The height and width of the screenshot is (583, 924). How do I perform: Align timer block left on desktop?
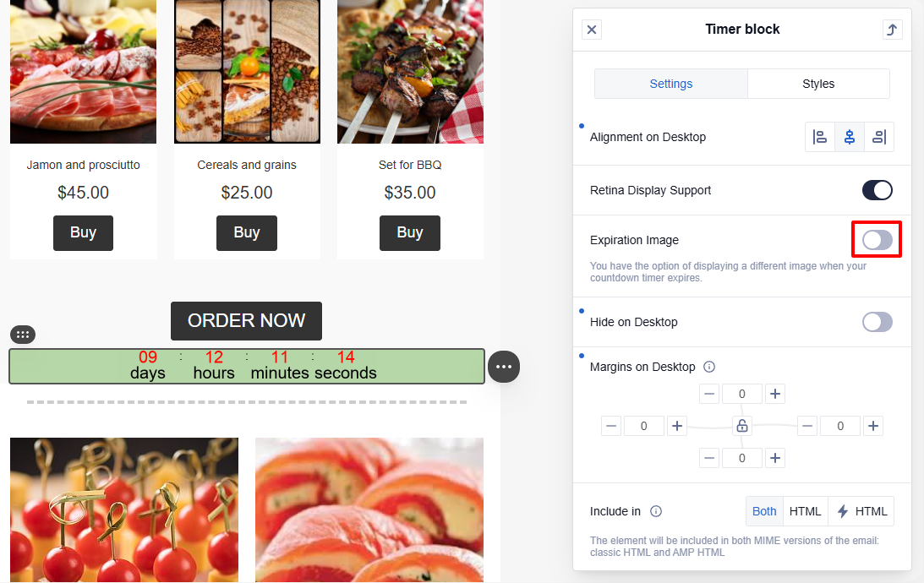[820, 137]
